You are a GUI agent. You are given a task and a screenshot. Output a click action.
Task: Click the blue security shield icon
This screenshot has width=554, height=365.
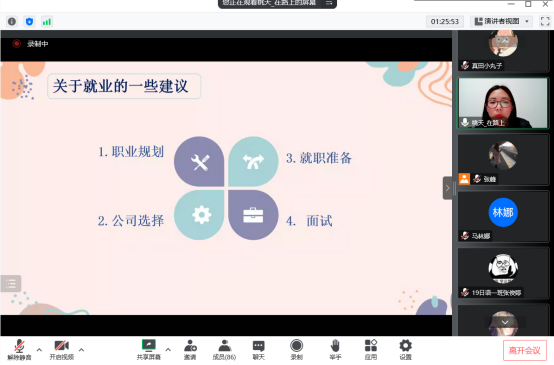click(29, 22)
